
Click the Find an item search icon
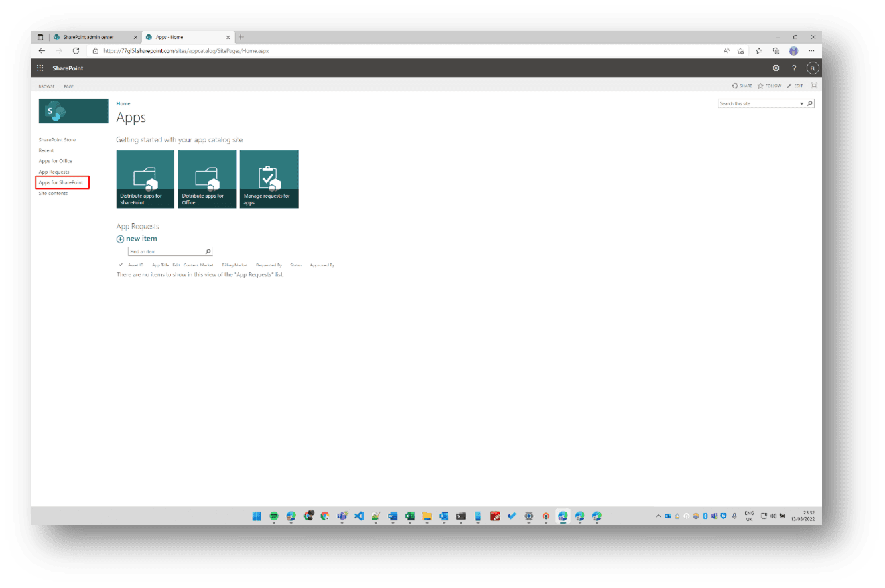tap(208, 252)
